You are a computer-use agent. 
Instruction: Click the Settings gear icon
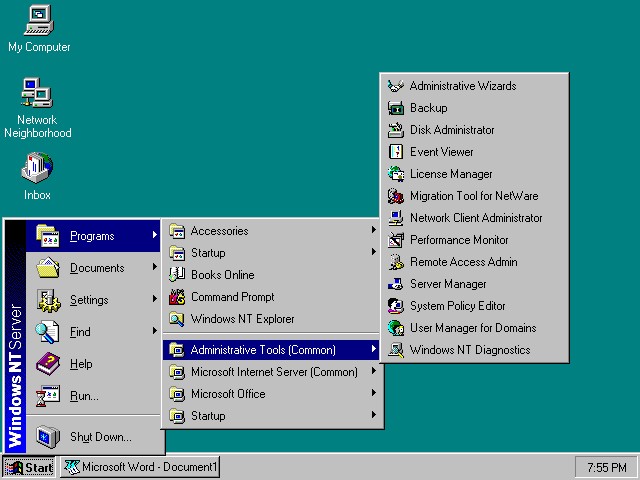[48, 300]
